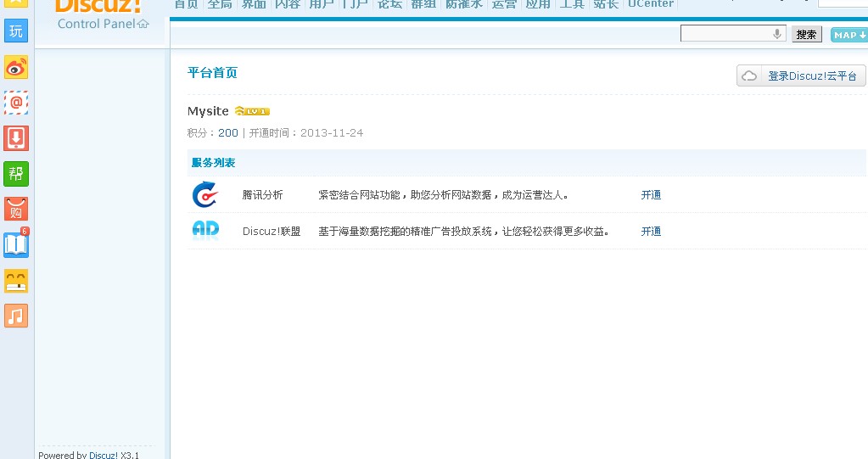Open the blue 玩 games sidebar icon
This screenshot has width=868, height=459.
tap(16, 31)
